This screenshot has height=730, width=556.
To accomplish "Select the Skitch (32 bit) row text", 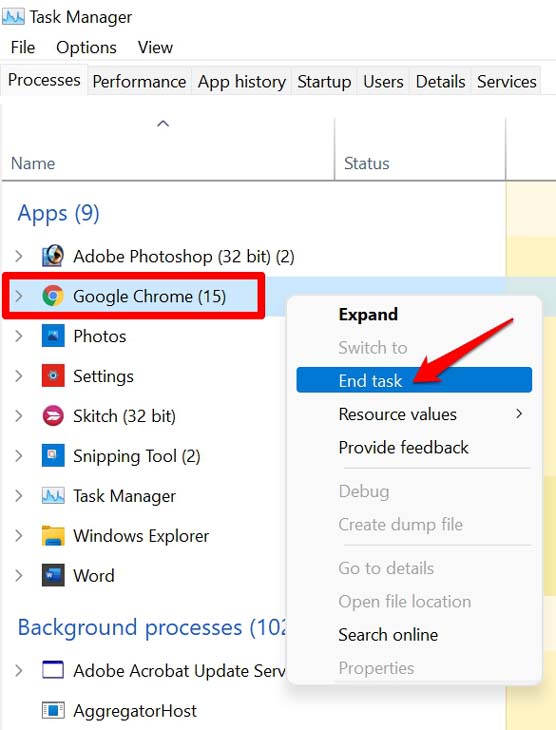I will click(x=124, y=416).
